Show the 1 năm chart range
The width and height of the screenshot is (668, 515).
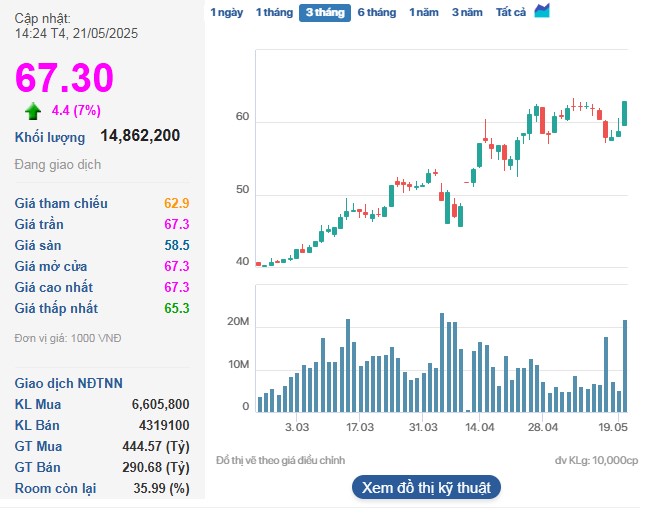[424, 12]
